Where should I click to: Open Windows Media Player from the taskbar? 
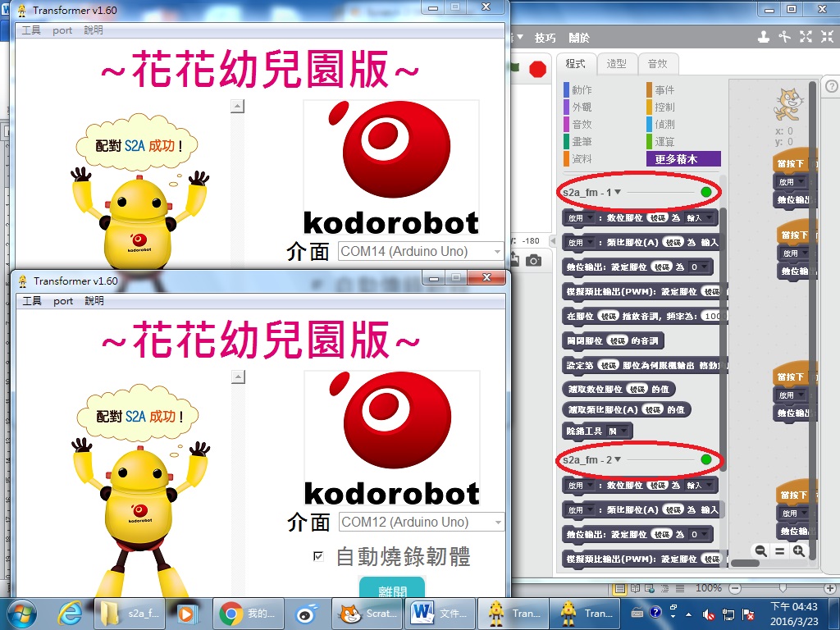pos(186,614)
